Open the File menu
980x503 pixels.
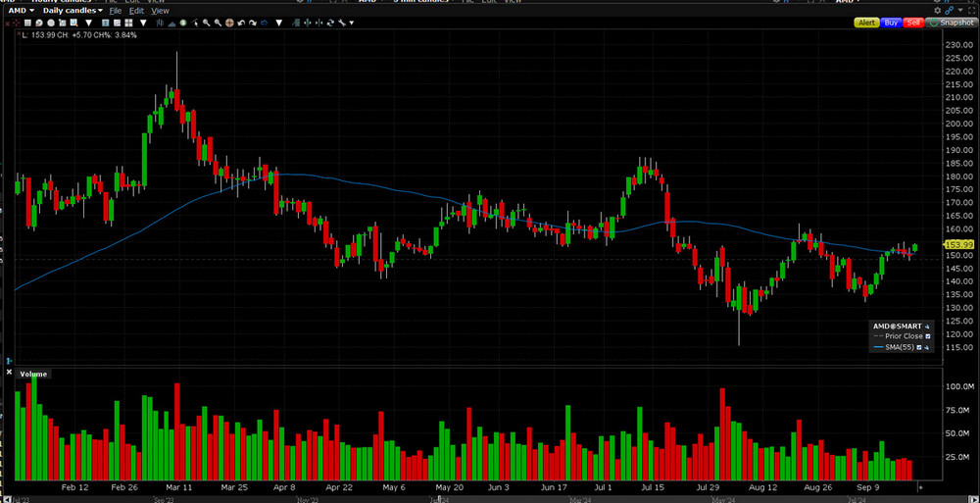click(x=115, y=10)
